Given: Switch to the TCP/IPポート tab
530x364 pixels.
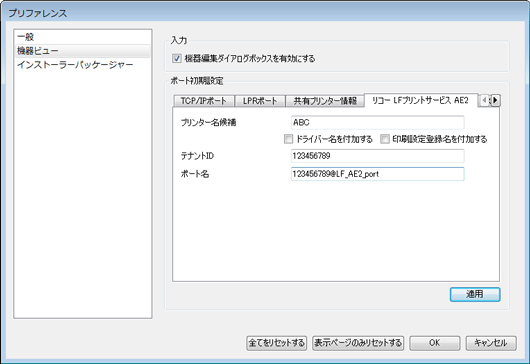Looking at the screenshot, I should click(x=203, y=101).
